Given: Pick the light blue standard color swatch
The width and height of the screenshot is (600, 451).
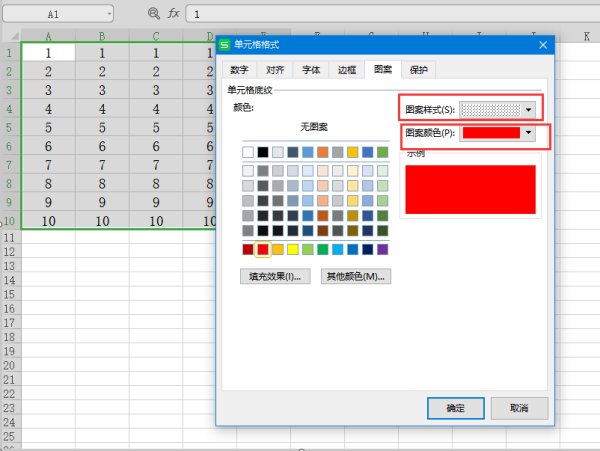Looking at the screenshot, I should [x=338, y=249].
